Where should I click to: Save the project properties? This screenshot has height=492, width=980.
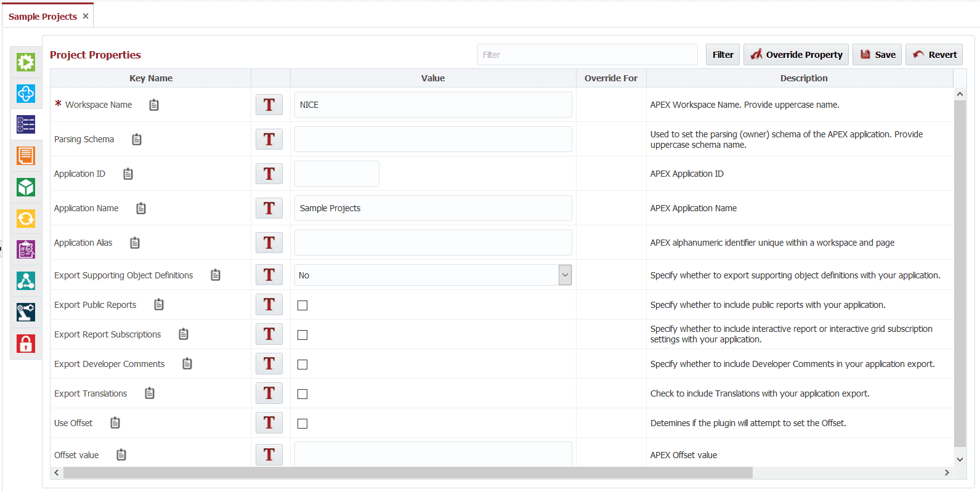(x=877, y=54)
